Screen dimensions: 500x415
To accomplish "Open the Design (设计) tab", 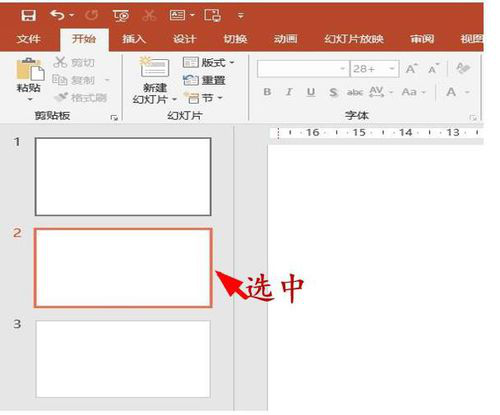I will [x=184, y=39].
